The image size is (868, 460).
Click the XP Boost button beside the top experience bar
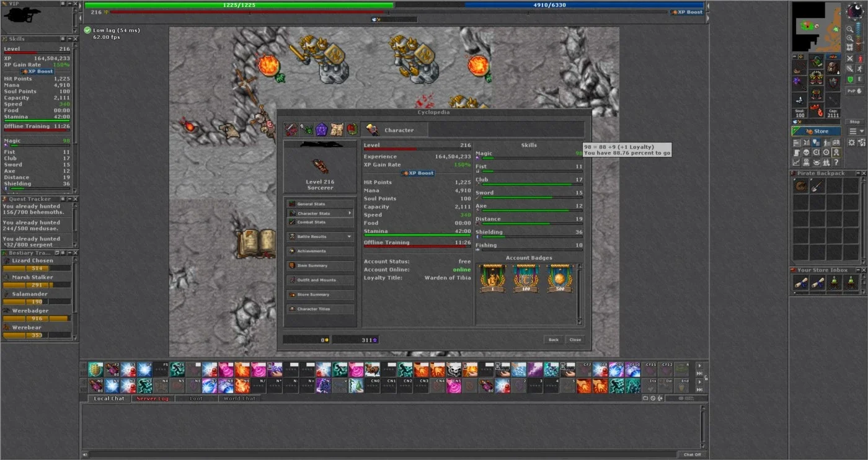pyautogui.click(x=687, y=12)
